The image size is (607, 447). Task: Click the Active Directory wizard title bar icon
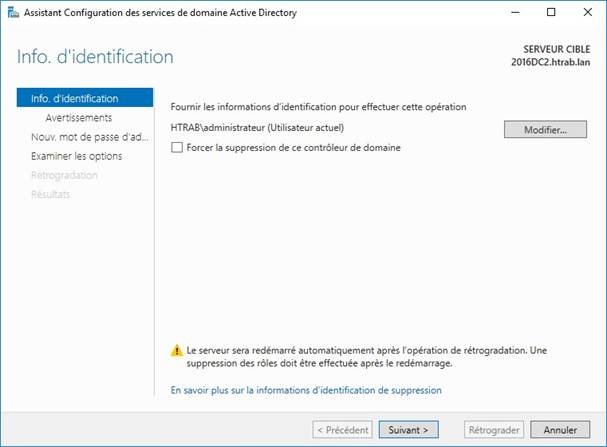point(13,12)
